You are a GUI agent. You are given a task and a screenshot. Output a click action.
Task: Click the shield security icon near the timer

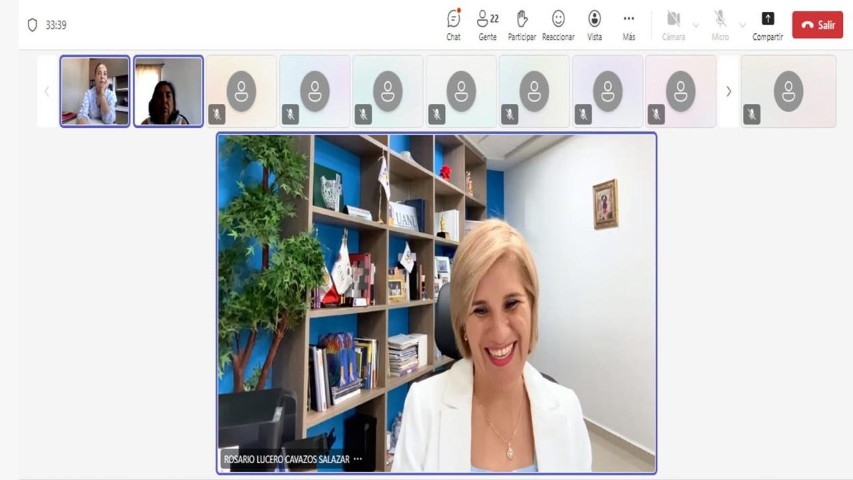(32, 25)
